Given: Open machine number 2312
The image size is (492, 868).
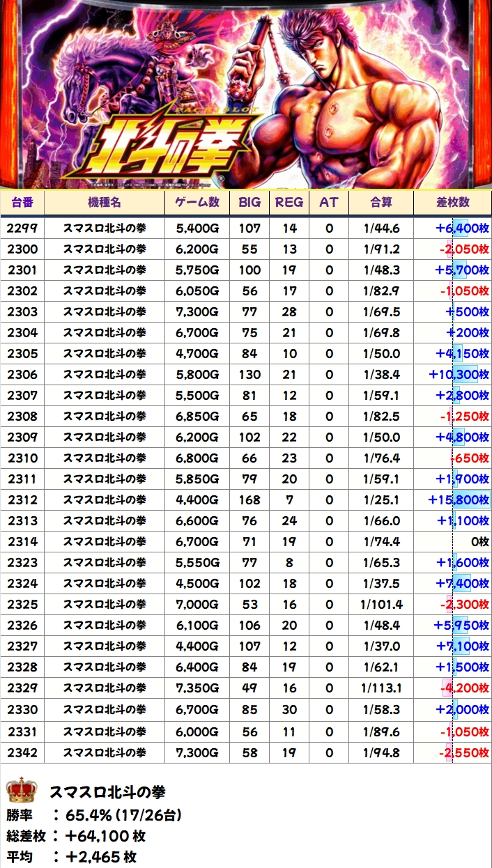Looking at the screenshot, I should (x=22, y=500).
